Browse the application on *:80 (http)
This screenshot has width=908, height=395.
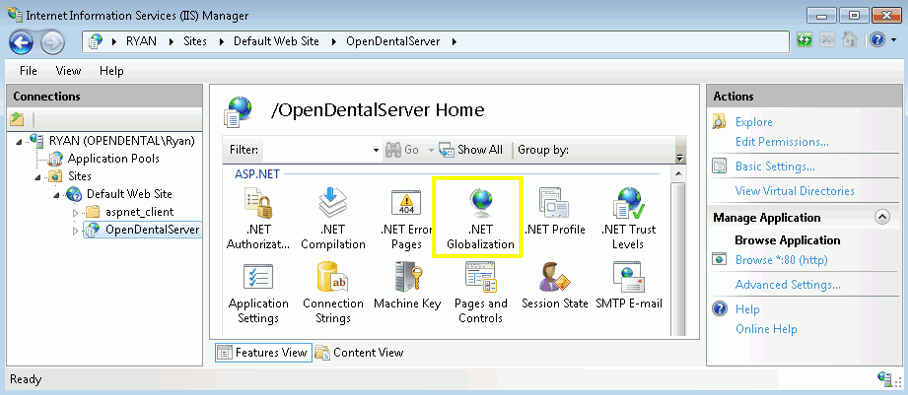(781, 260)
